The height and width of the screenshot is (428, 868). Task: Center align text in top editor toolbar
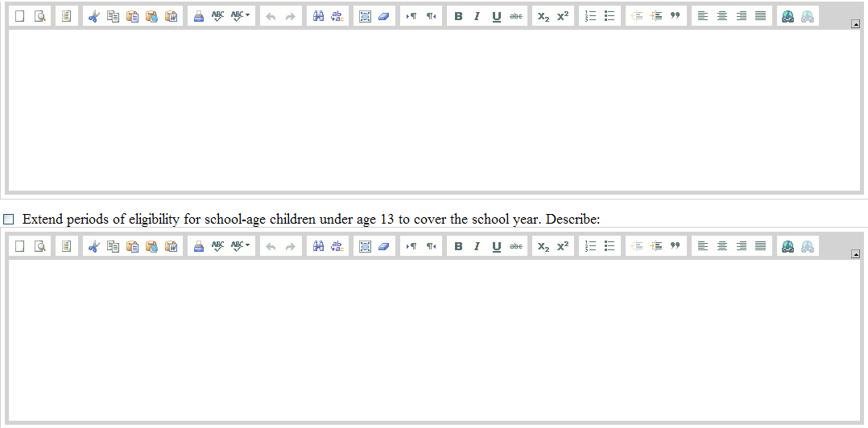pyautogui.click(x=722, y=16)
